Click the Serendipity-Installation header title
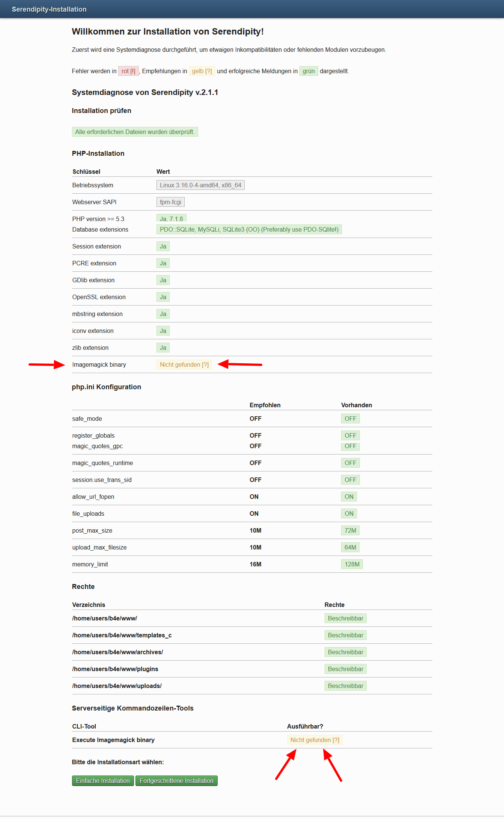Screen dimensions: 504x819 [x=49, y=9]
